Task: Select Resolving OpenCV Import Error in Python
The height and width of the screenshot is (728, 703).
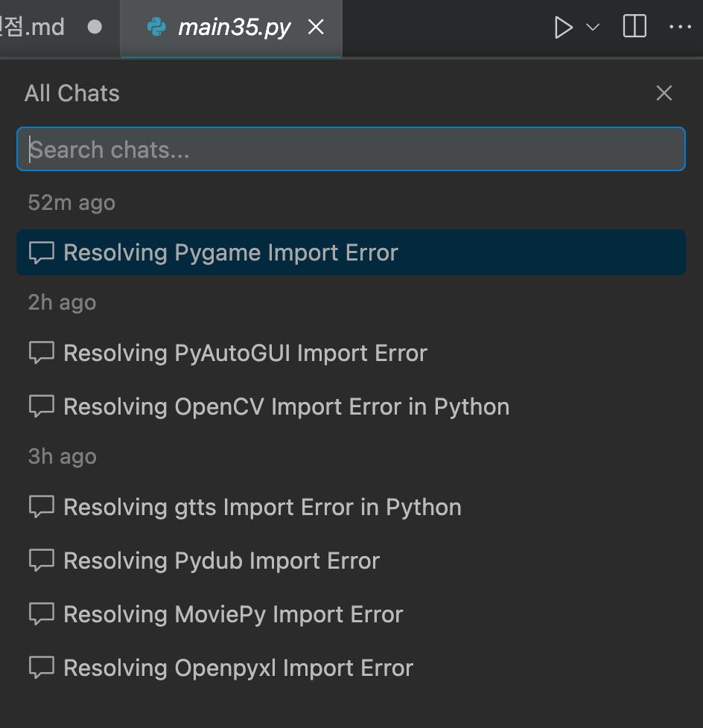Action: (286, 406)
